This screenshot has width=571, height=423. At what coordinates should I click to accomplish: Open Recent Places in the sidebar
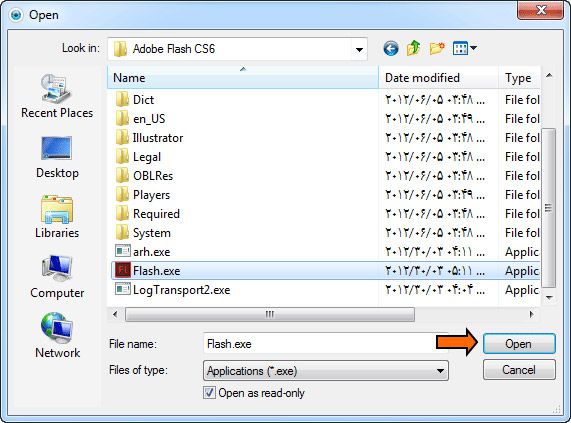57,96
